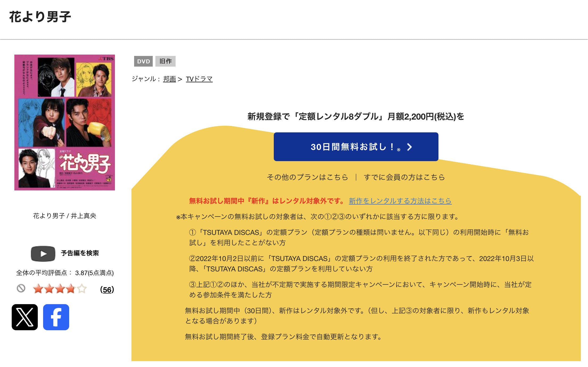Open the 花より男子 DVD cover image

coord(65,123)
